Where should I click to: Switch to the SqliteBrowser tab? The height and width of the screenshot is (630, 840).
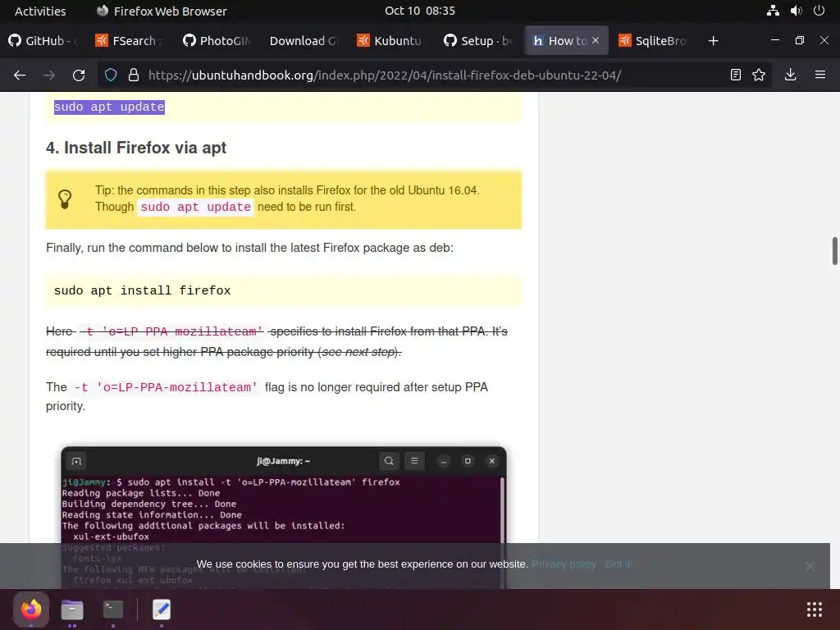(652, 41)
